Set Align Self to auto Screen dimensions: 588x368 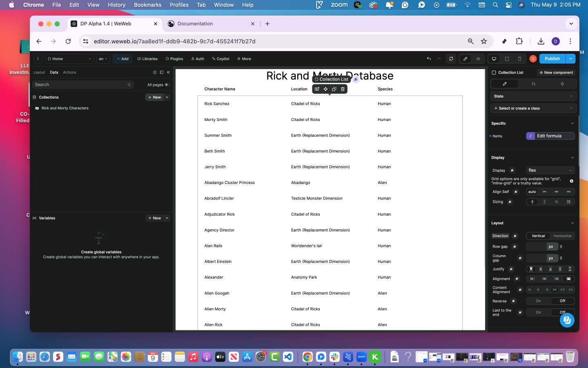click(x=532, y=192)
